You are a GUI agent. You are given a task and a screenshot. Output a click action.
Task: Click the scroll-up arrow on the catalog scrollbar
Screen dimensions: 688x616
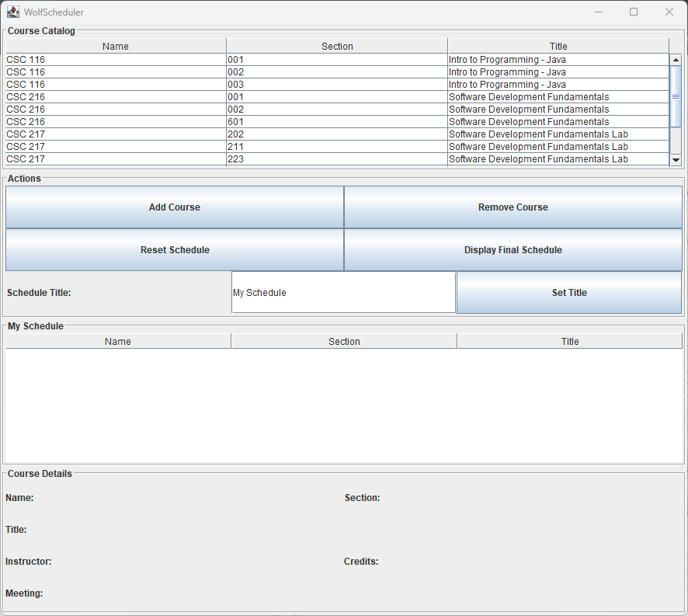click(675, 59)
